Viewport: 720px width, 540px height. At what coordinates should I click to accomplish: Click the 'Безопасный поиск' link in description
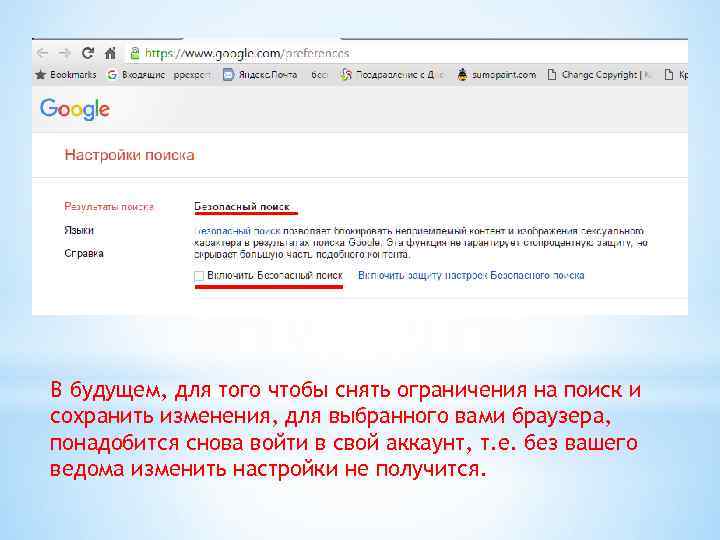tap(237, 231)
